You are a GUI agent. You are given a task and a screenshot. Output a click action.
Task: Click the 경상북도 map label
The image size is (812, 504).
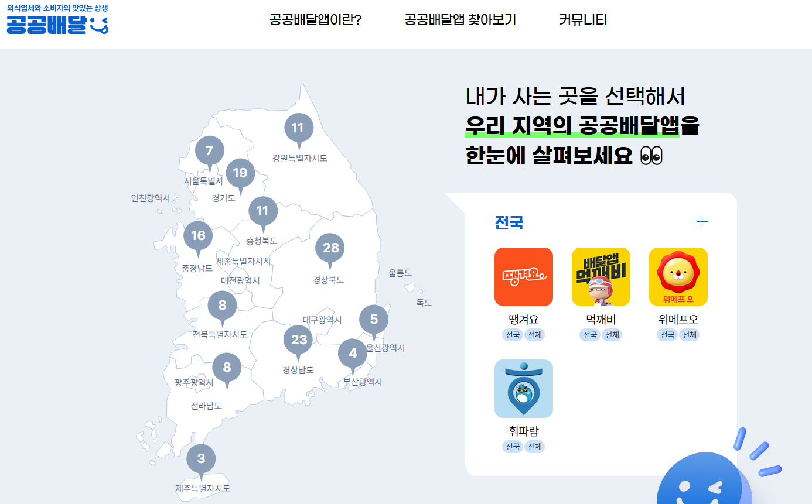pyautogui.click(x=329, y=280)
